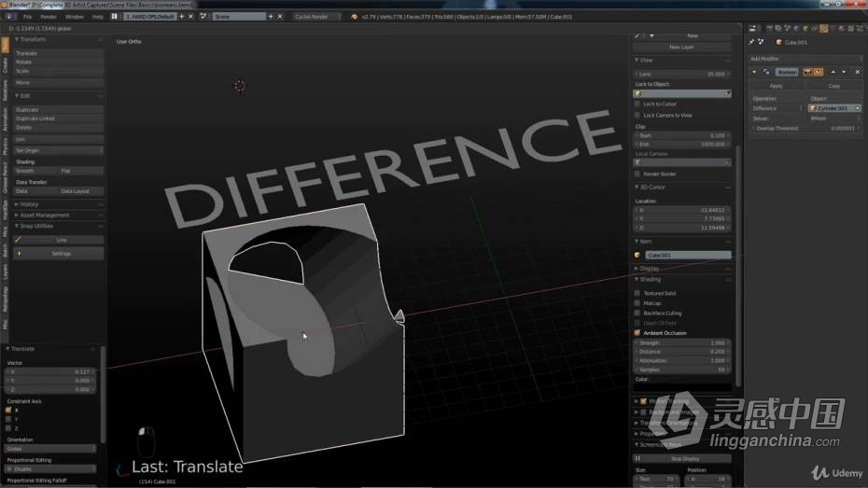
Task: Toggle the X constraint axis checkbox
Action: tap(8, 411)
